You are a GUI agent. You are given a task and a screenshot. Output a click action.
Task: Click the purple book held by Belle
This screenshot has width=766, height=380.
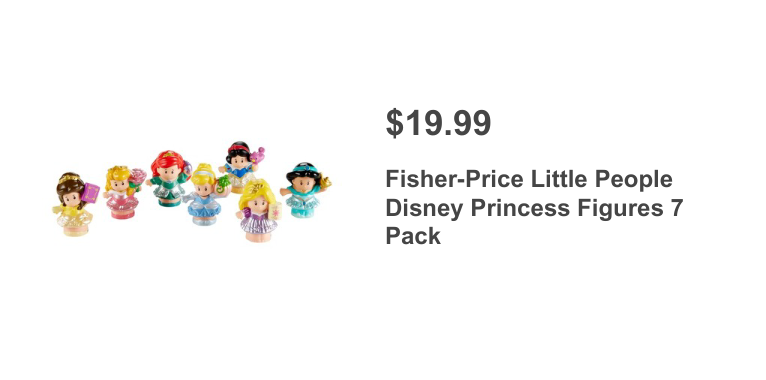coord(90,193)
